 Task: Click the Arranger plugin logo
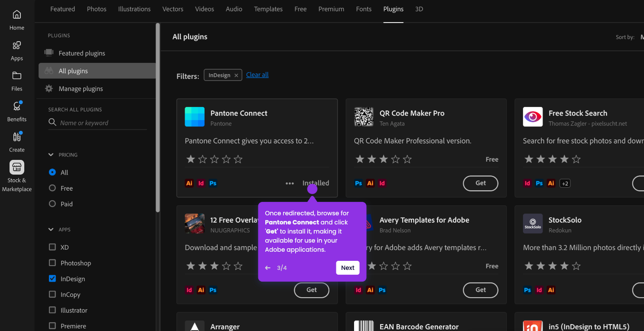195,326
